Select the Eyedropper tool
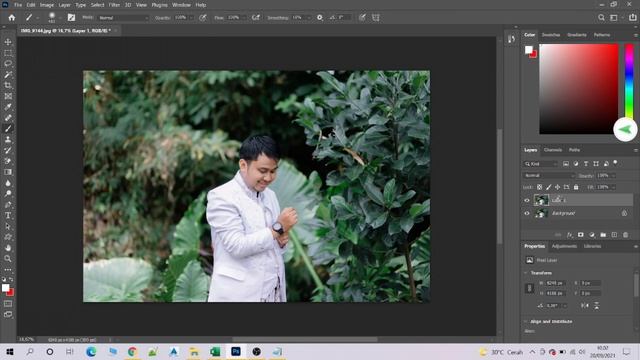Image resolution: width=640 pixels, height=360 pixels. pyautogui.click(x=8, y=107)
